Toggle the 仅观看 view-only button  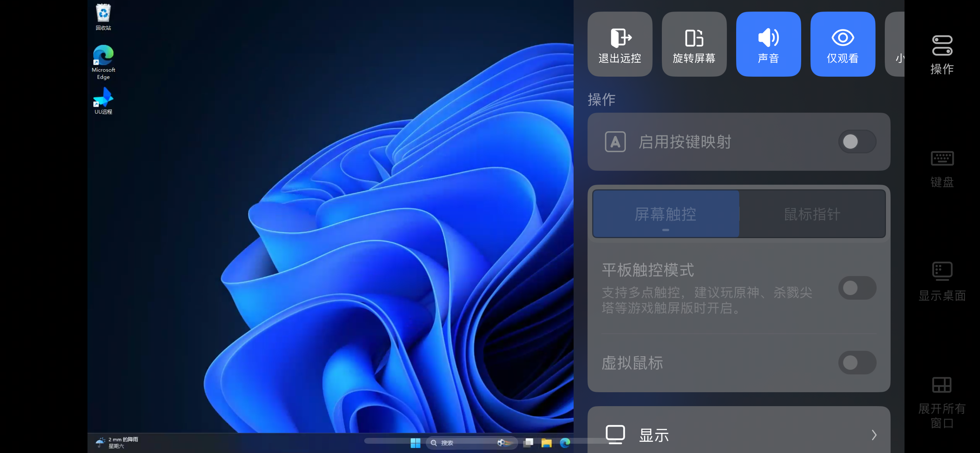click(x=843, y=44)
